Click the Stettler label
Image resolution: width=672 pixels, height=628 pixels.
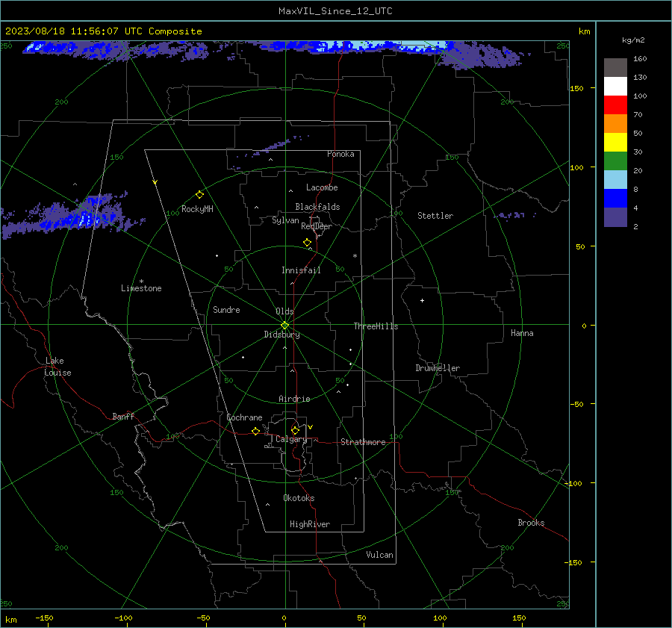[435, 216]
